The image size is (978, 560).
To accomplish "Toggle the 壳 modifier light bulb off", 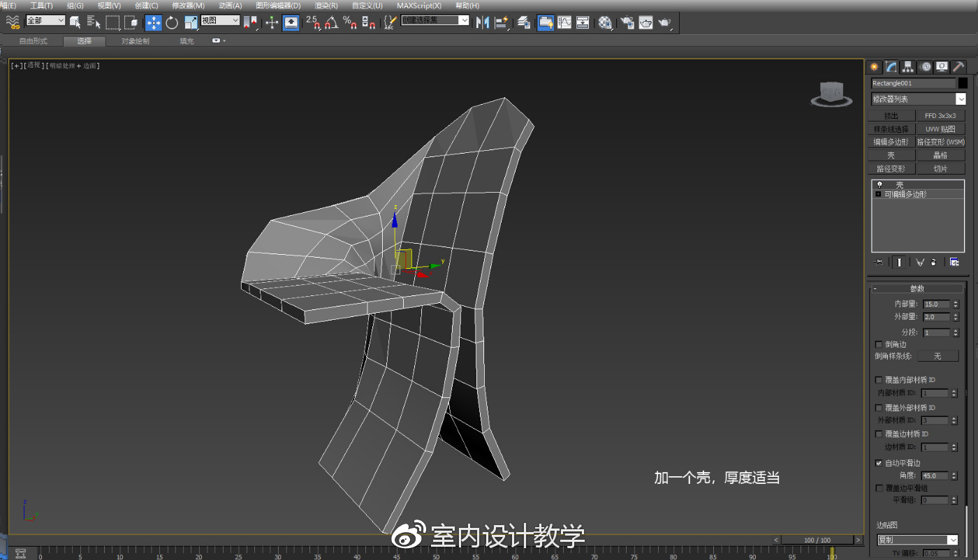I will (x=879, y=184).
